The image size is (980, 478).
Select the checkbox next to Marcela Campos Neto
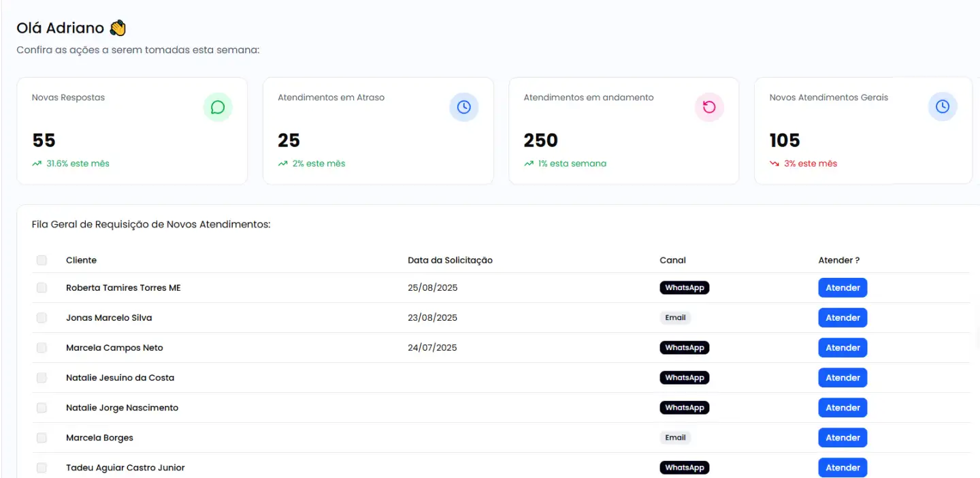(x=42, y=348)
